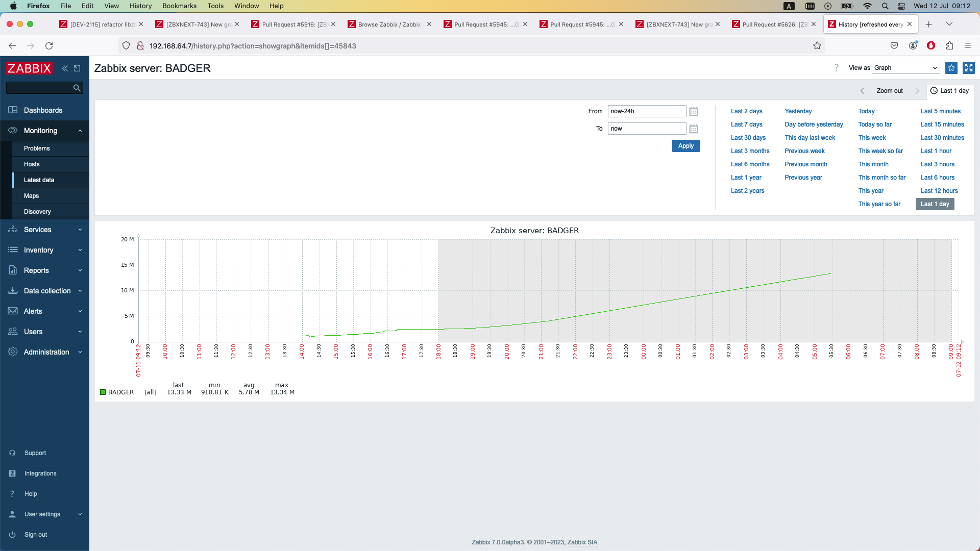
Task: Add graph to favorites with star button
Action: [951, 68]
